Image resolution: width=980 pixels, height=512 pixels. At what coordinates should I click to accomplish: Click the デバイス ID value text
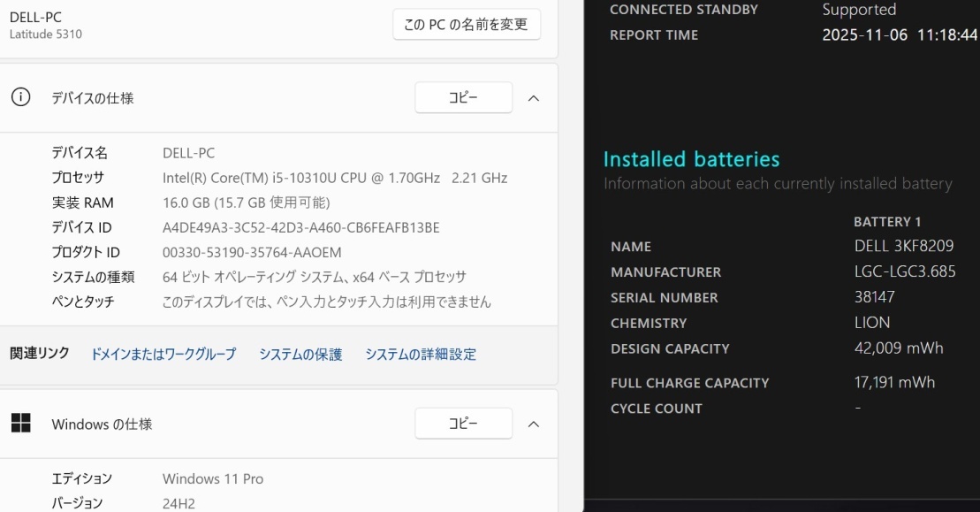pyautogui.click(x=300, y=227)
